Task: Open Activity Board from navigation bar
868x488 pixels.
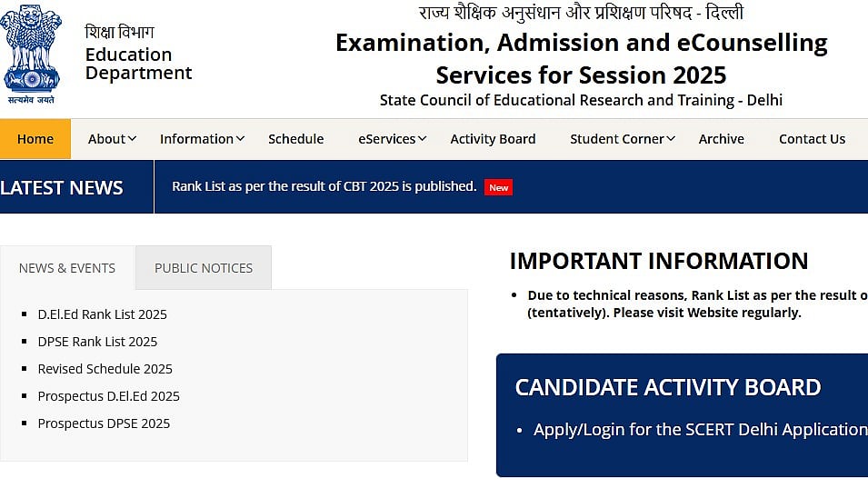Action: 493,139
